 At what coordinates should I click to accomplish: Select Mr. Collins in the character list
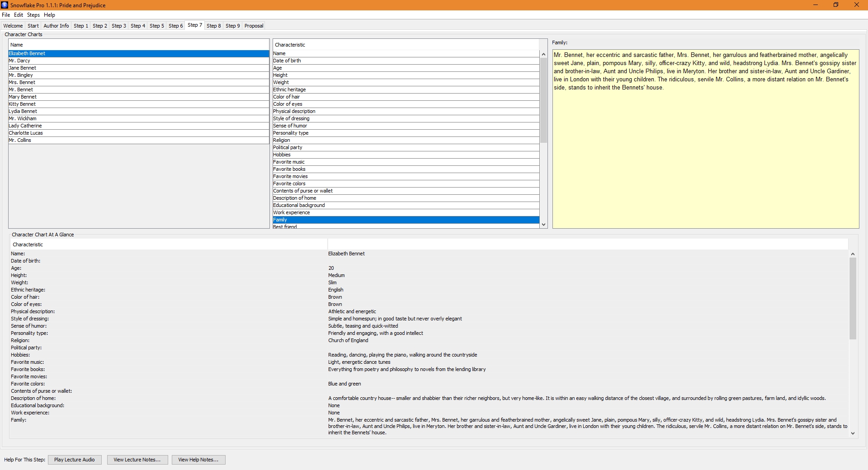pos(139,140)
